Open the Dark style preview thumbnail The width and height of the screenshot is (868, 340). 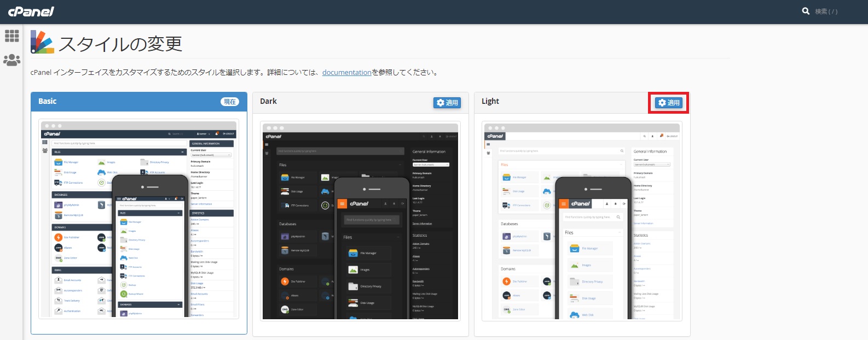[x=361, y=221]
